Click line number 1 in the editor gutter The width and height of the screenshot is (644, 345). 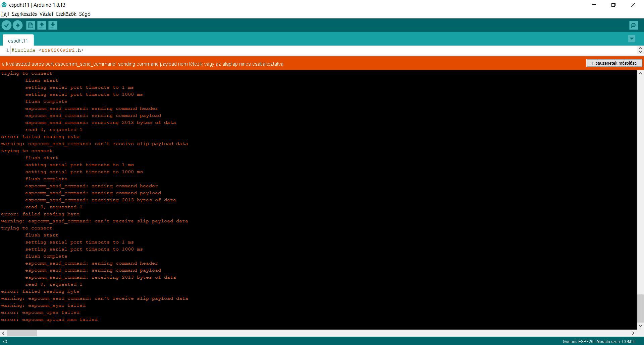click(7, 50)
